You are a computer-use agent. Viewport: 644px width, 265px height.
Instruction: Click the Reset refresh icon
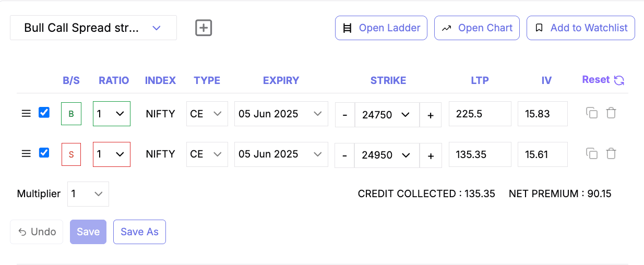619,80
